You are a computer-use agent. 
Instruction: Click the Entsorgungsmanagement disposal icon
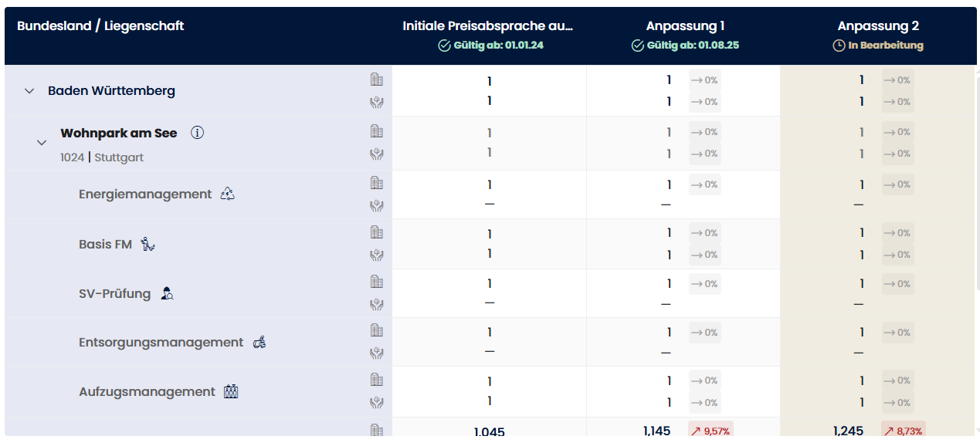point(259,342)
